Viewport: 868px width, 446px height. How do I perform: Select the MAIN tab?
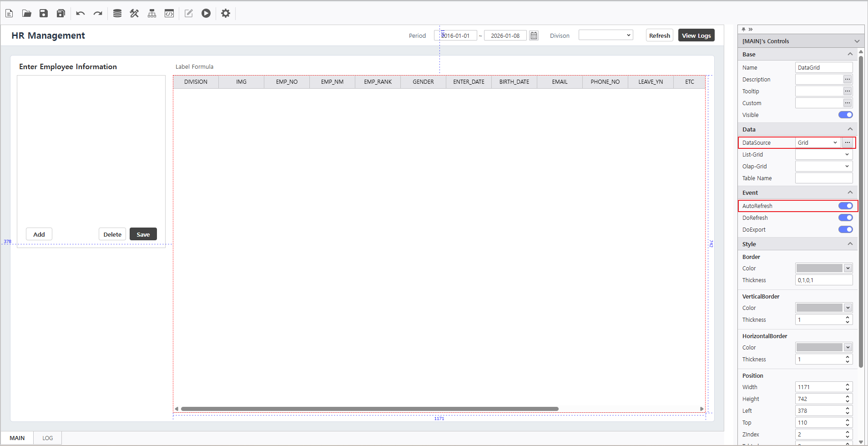[x=17, y=438]
